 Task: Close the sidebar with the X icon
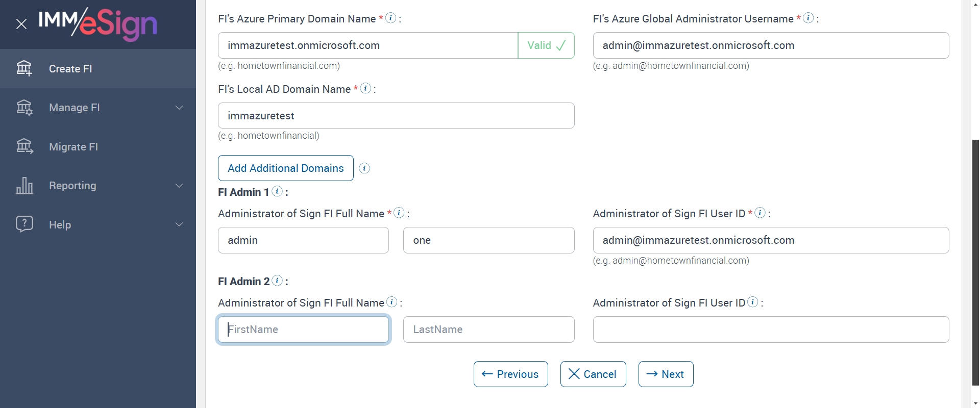[21, 24]
